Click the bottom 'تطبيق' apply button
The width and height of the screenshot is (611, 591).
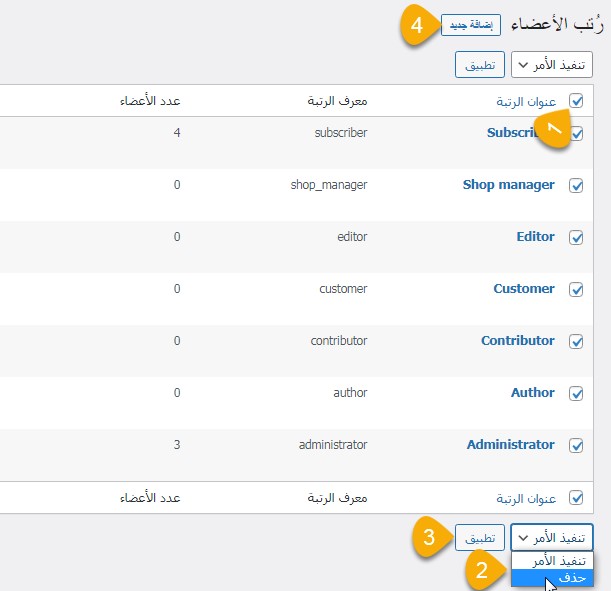[x=479, y=537]
